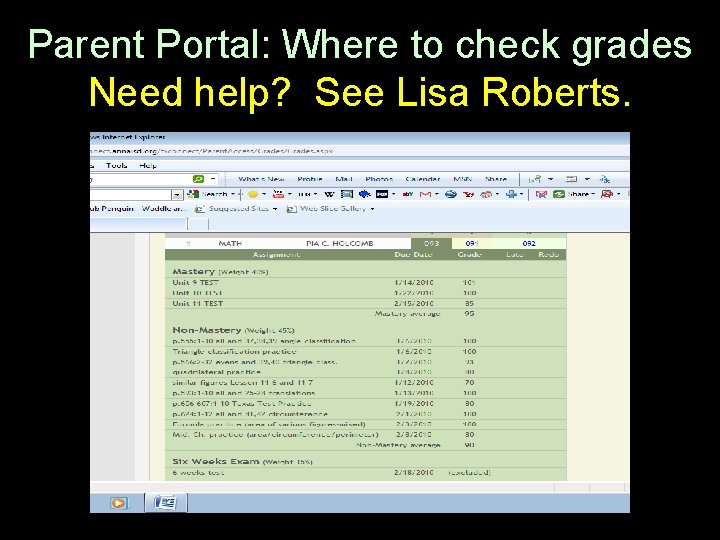Click the green search button in the MSN toolbar
The image size is (720, 540).
(198, 179)
